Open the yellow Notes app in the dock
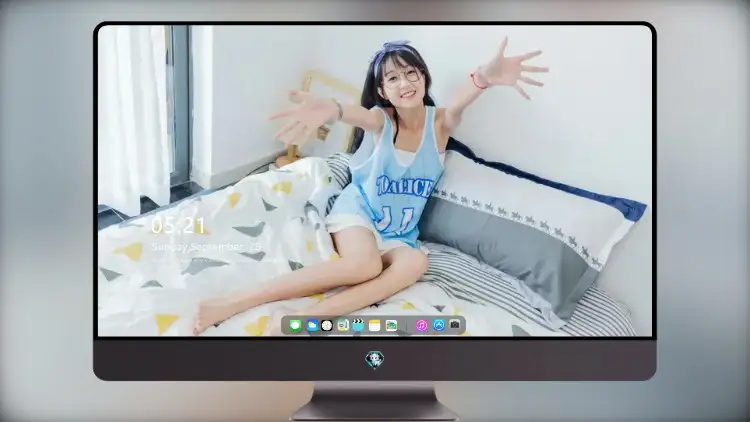Image resolution: width=750 pixels, height=422 pixels. [x=375, y=325]
